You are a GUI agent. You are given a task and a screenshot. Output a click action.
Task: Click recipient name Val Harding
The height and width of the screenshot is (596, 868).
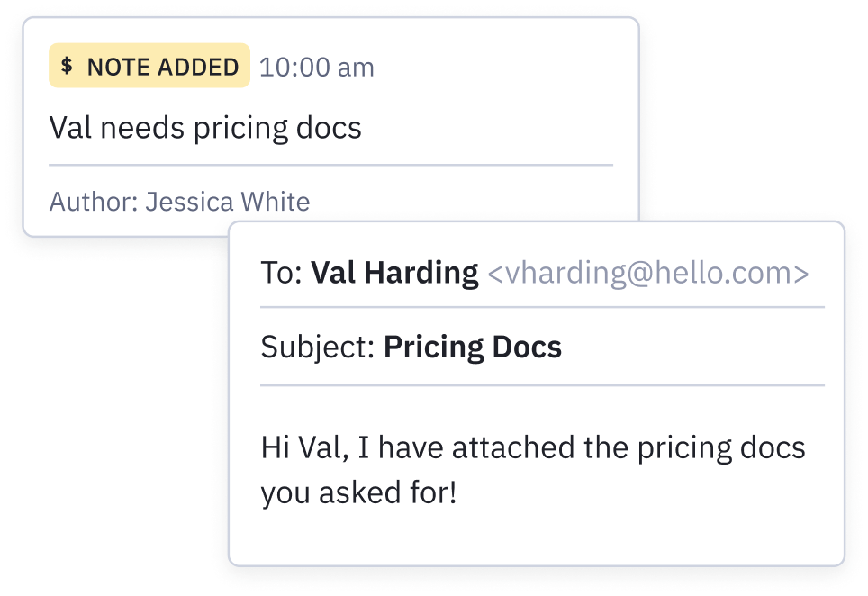tap(394, 273)
